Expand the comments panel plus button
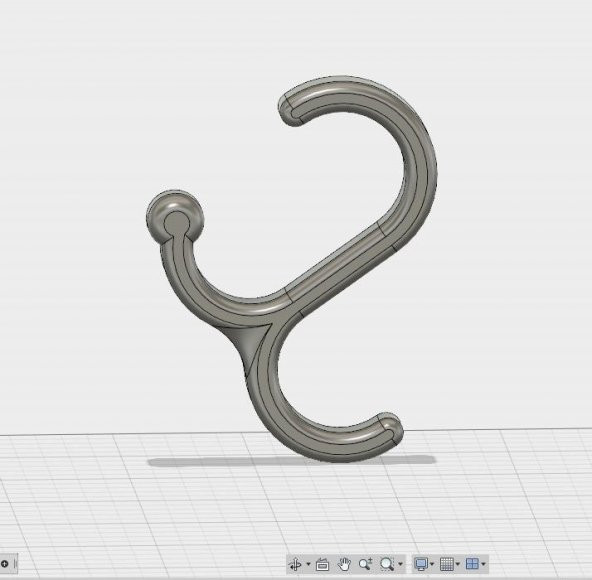592x580 pixels. [5, 564]
